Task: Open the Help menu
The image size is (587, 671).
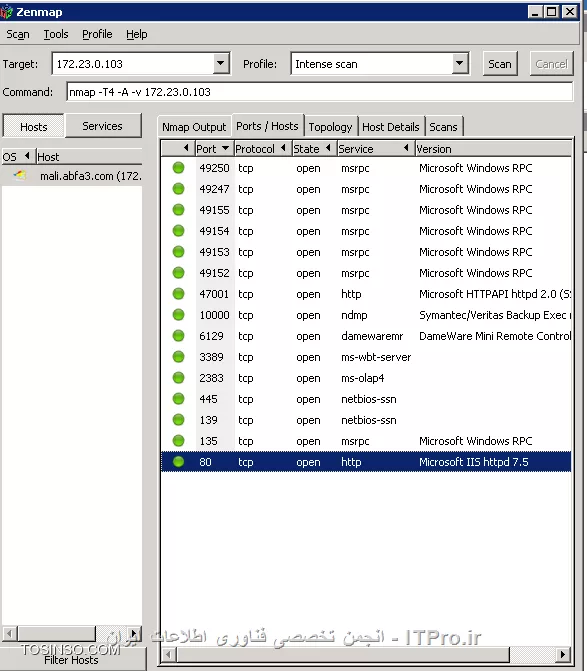Action: click(x=136, y=34)
